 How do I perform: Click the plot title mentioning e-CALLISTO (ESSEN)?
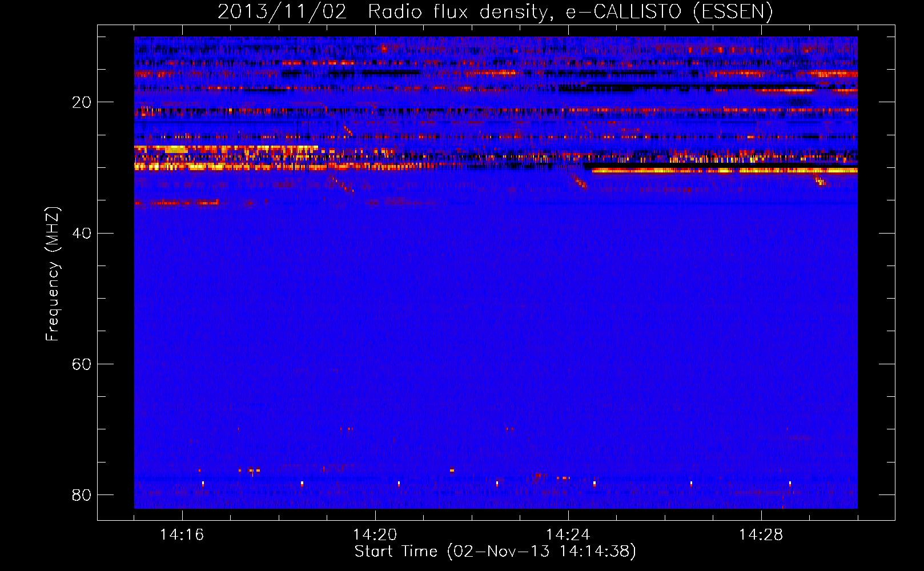click(x=495, y=11)
